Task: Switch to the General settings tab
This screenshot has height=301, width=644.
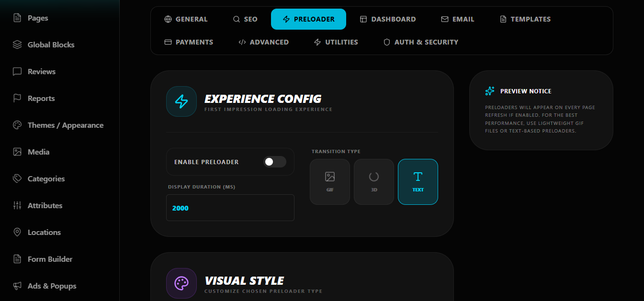Action: 186,19
